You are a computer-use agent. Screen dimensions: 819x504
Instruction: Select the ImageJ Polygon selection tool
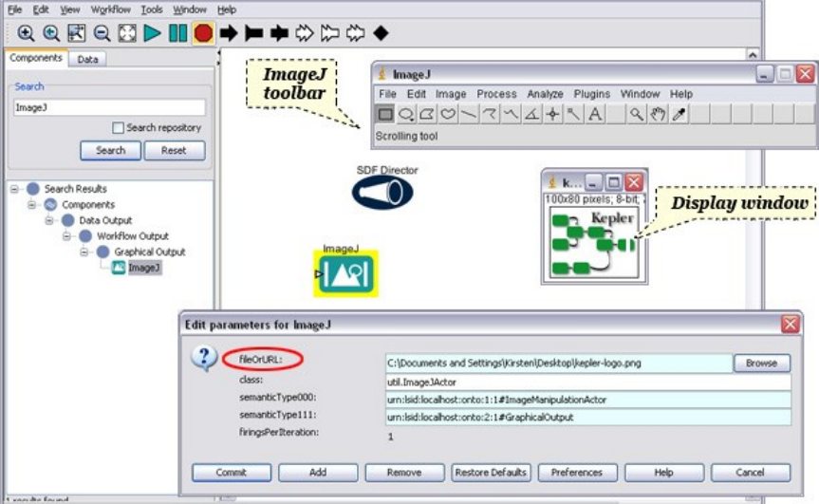427,114
